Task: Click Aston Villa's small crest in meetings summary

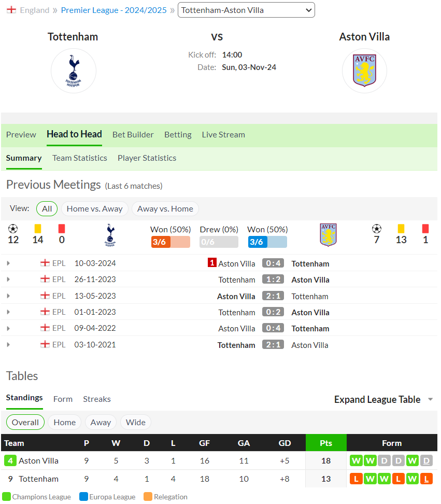Action: click(x=328, y=235)
